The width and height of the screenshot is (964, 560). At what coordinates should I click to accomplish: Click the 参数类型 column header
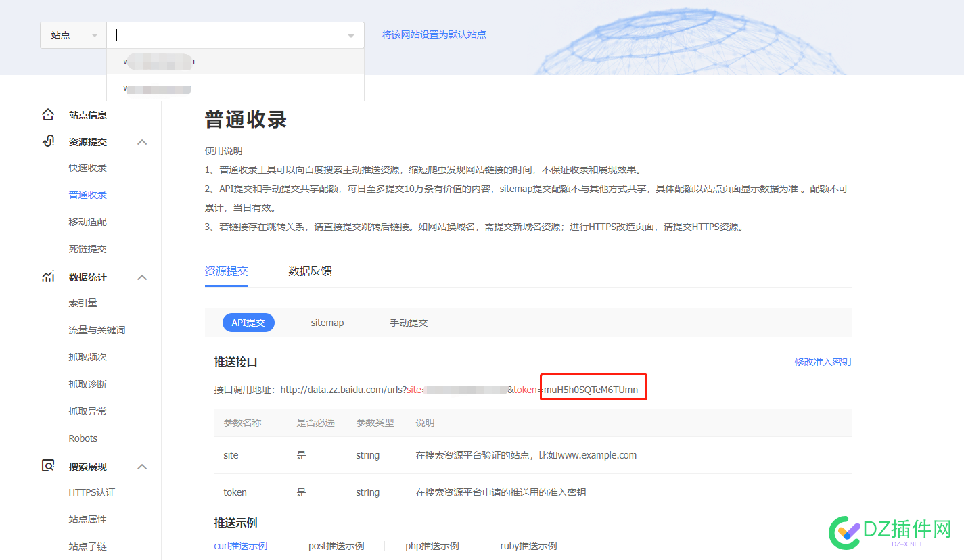pos(375,423)
